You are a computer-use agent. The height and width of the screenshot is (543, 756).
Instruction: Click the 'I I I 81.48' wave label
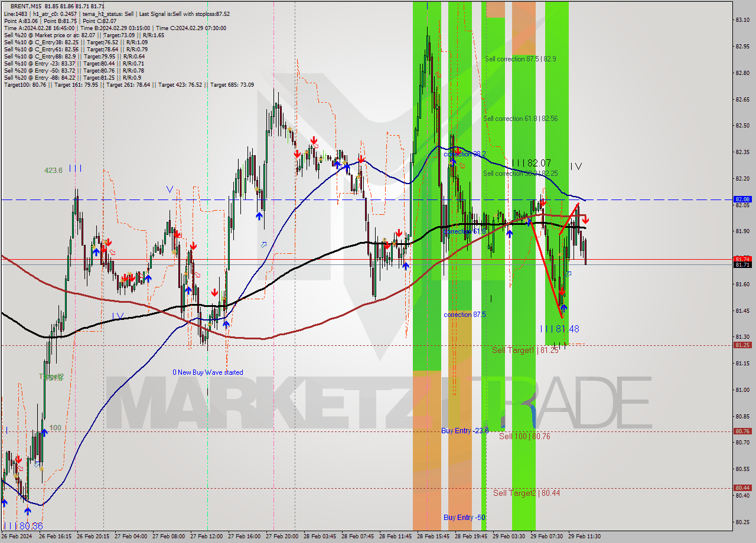coord(559,329)
